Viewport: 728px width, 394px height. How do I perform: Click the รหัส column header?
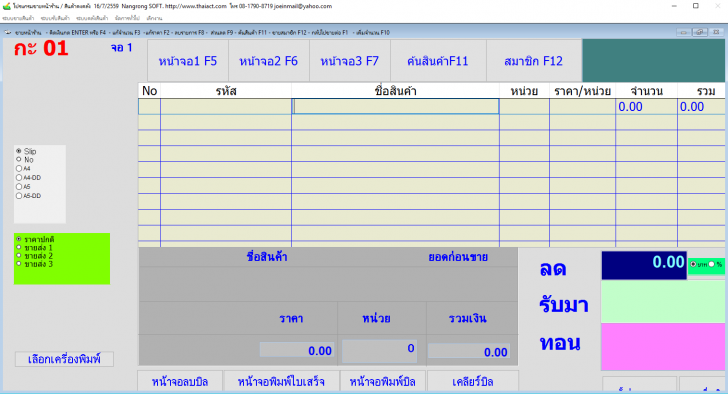click(x=226, y=91)
